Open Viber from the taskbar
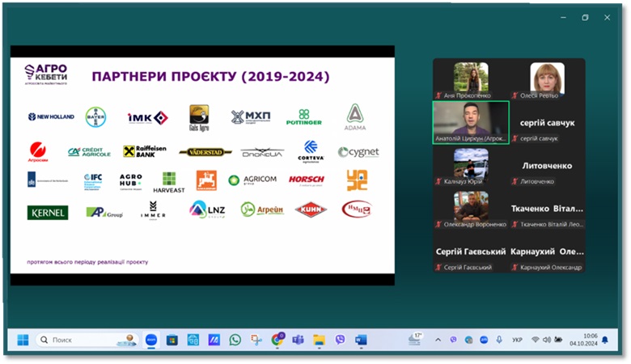The image size is (631, 364). coord(340,340)
